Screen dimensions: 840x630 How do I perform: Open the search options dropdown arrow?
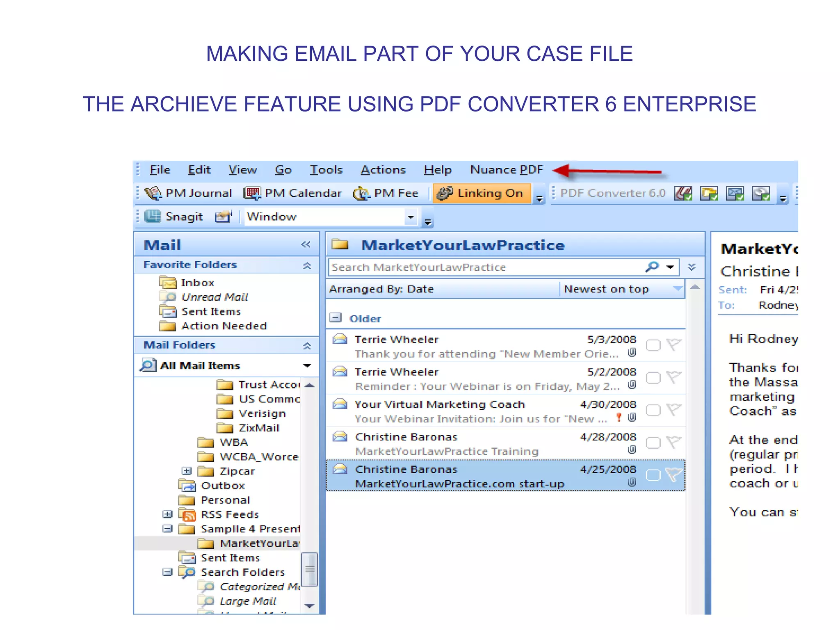pos(671,267)
